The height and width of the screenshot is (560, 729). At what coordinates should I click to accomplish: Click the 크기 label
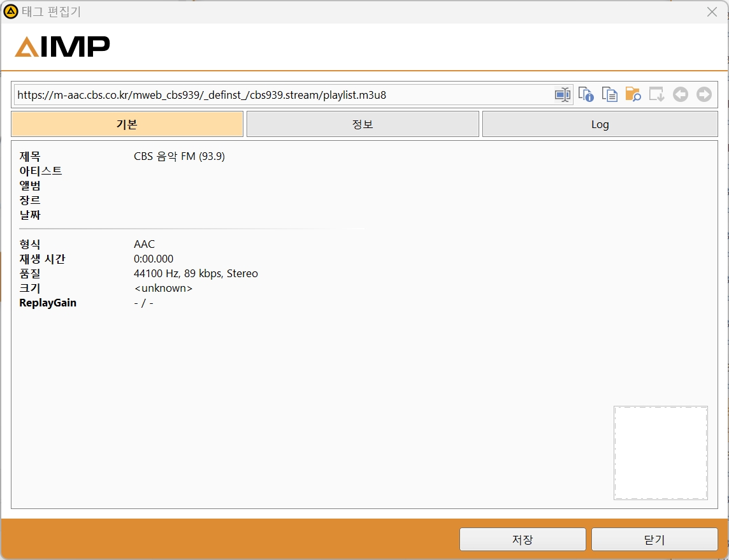(x=30, y=288)
